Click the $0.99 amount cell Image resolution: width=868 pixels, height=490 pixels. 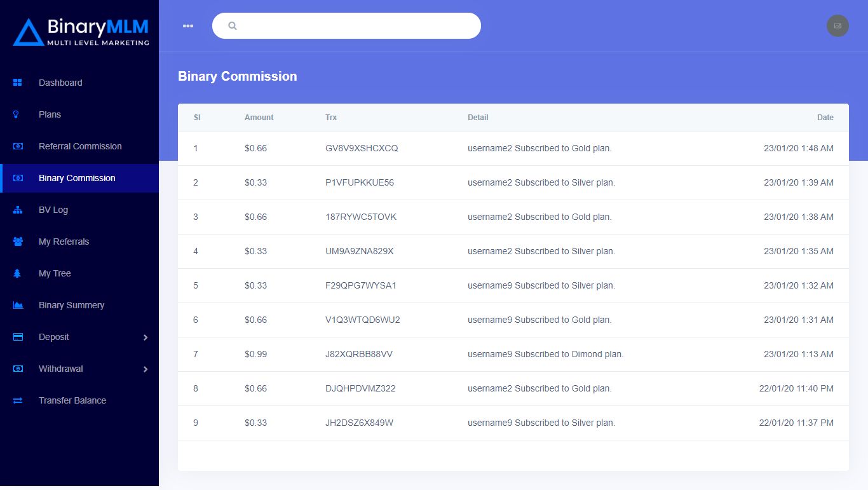pos(256,354)
